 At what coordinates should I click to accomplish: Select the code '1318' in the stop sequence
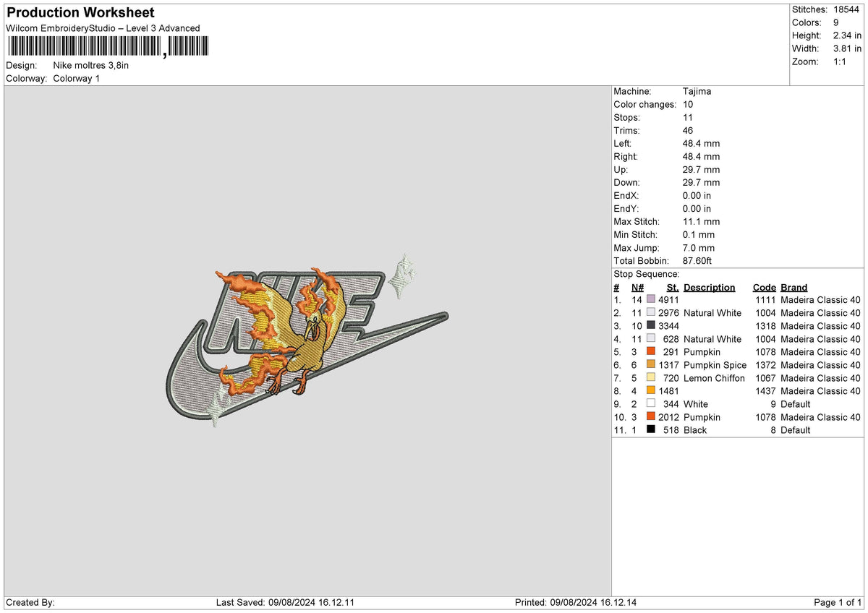click(766, 325)
